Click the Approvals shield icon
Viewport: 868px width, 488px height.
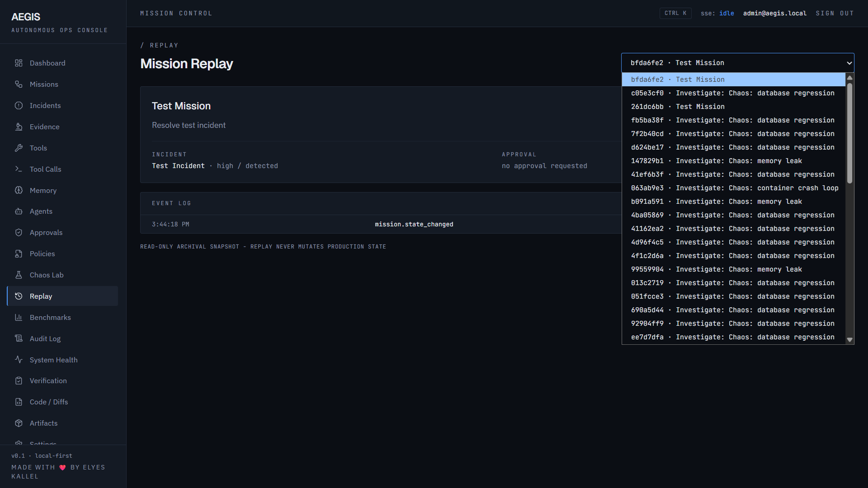pyautogui.click(x=19, y=233)
